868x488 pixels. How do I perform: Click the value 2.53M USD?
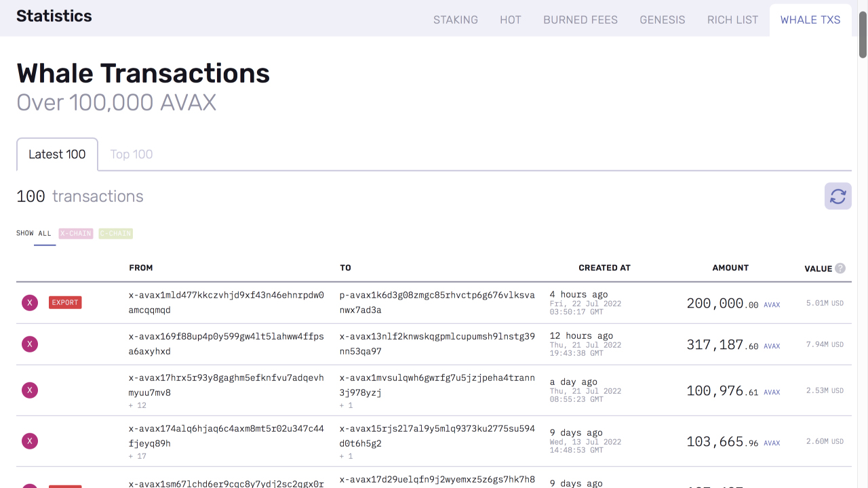825,390
